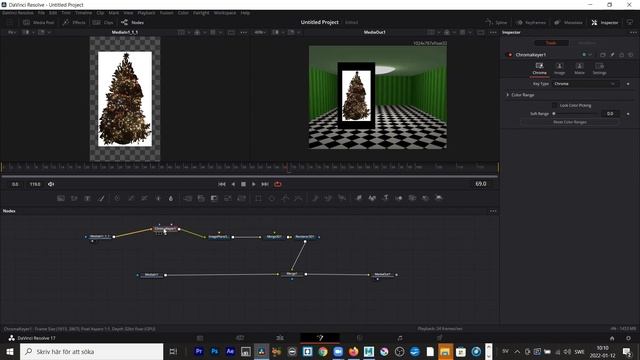
Task: Play reverse button
Action: (233, 184)
